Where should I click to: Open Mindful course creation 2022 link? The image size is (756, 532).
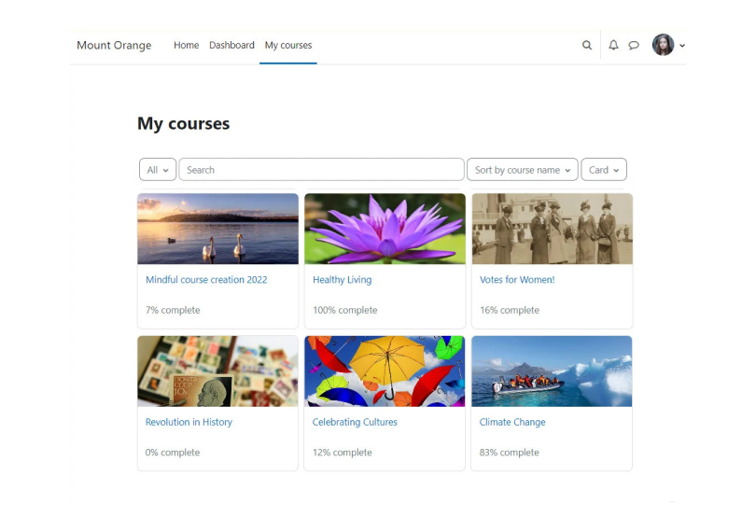(x=206, y=280)
